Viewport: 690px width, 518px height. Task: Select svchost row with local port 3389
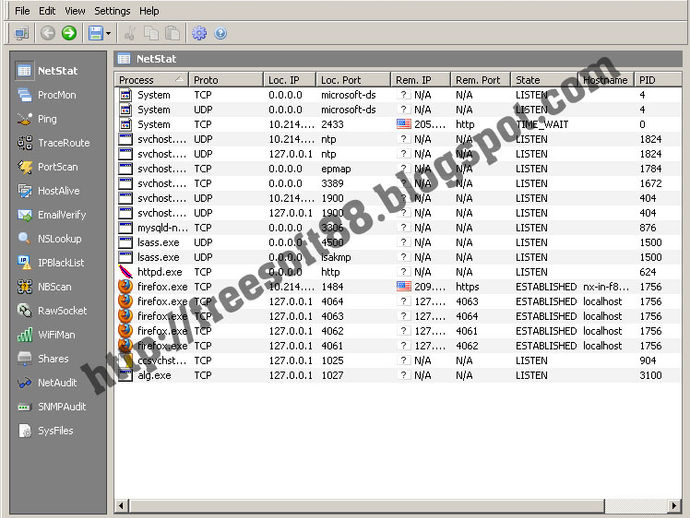[x=398, y=184]
